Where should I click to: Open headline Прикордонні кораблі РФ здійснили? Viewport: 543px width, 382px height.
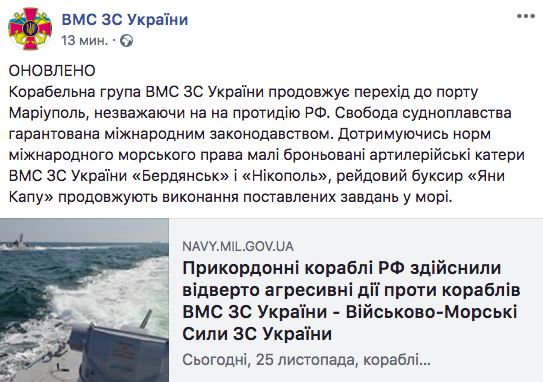click(342, 268)
